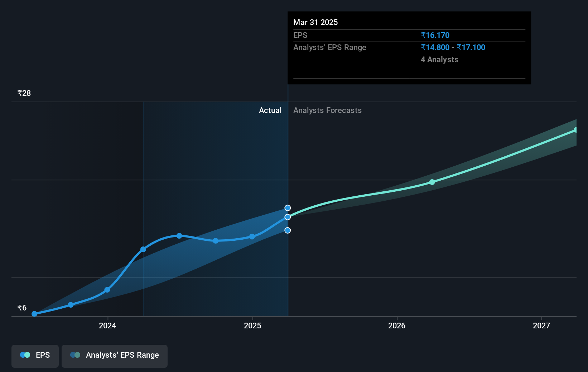
Task: Select the EPS point in late 2023
Action: (71, 305)
